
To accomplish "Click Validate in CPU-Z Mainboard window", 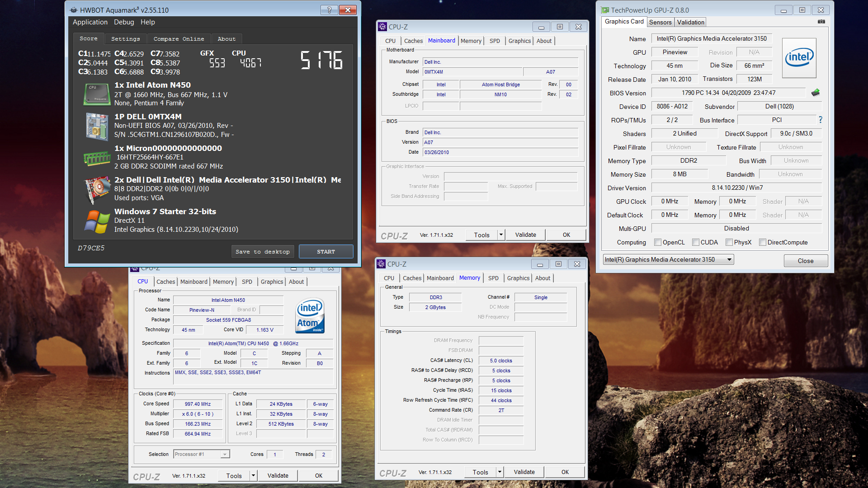I will [525, 235].
